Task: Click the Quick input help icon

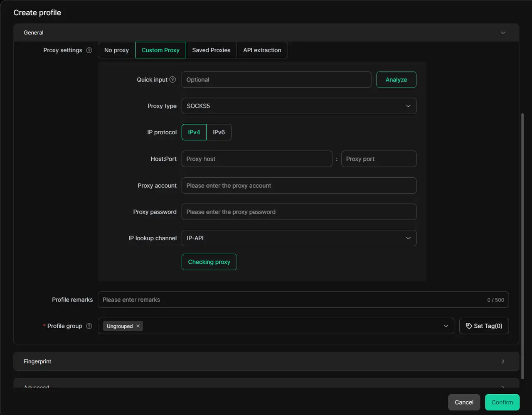Action: pos(172,79)
